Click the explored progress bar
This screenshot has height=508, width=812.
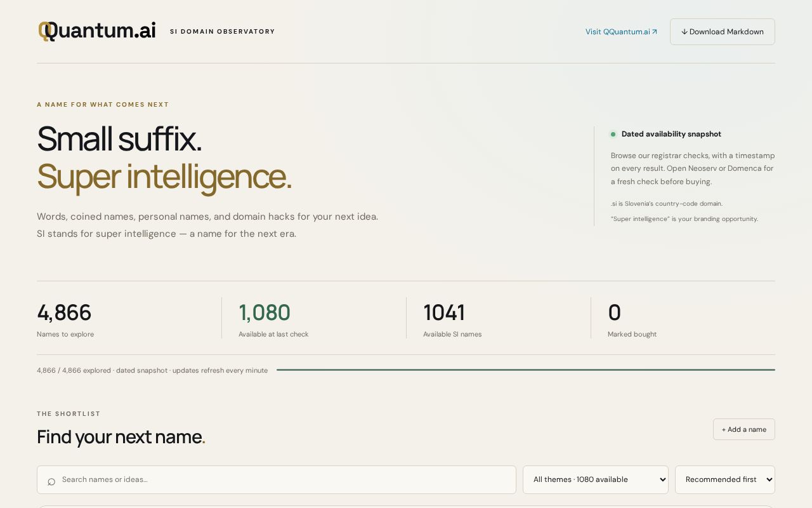point(525,370)
